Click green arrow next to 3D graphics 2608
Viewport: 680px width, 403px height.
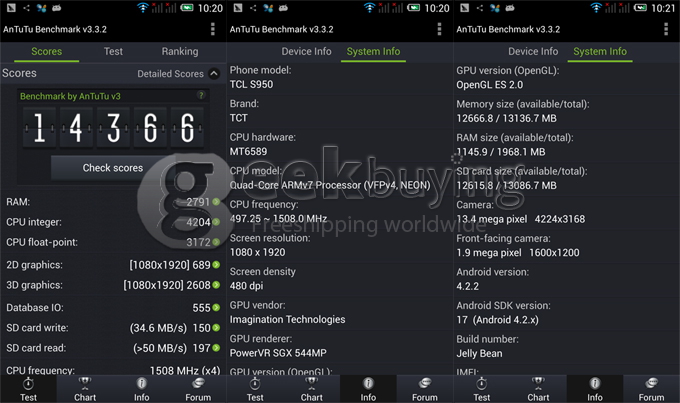(x=216, y=285)
